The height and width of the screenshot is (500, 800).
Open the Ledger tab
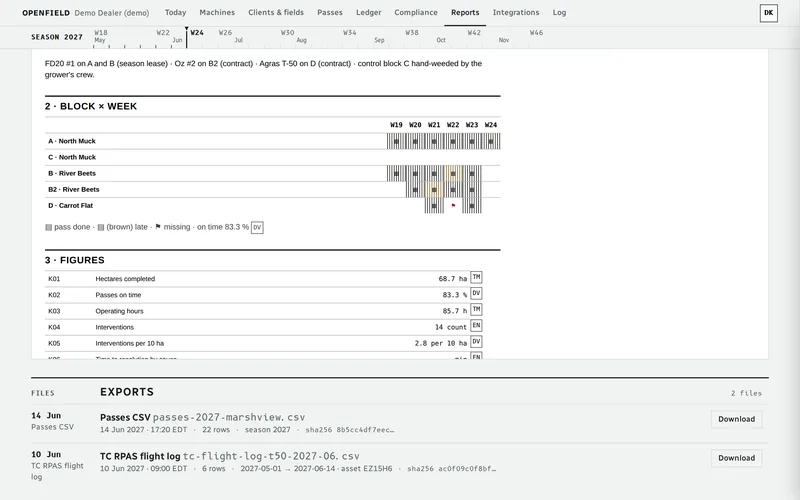click(x=368, y=12)
